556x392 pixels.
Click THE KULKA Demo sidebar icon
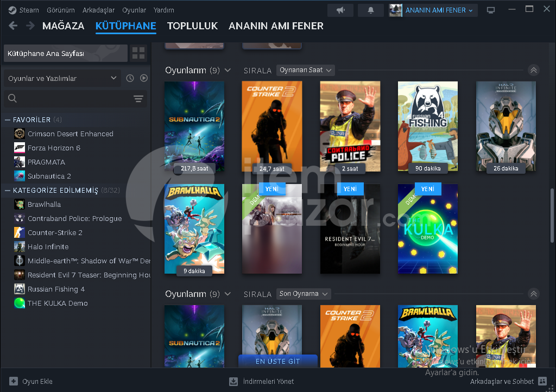[x=20, y=303]
